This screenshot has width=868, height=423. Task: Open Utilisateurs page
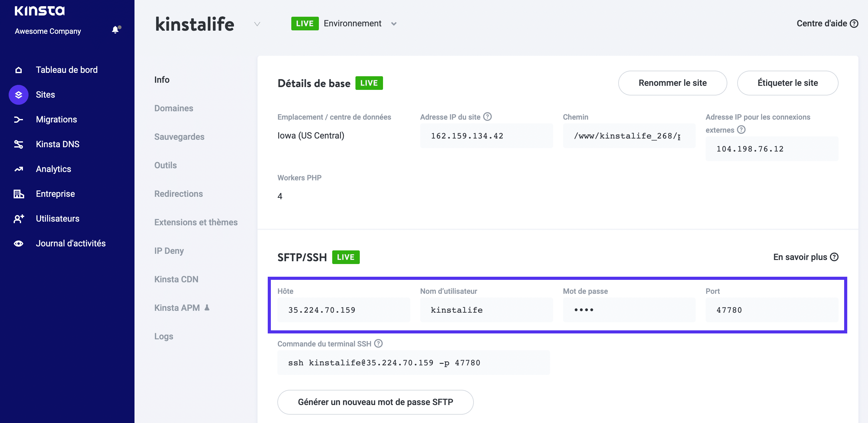coord(58,219)
